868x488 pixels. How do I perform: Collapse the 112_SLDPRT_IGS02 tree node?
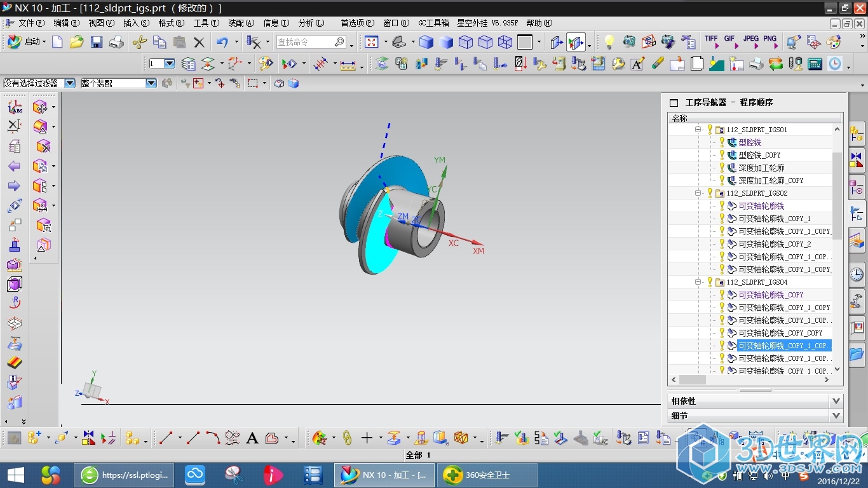pos(698,193)
